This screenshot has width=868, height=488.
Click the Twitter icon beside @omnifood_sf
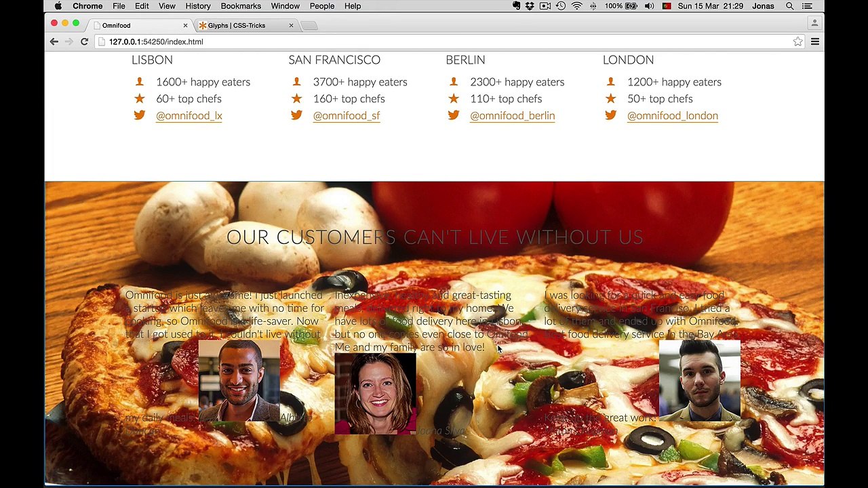coord(296,115)
